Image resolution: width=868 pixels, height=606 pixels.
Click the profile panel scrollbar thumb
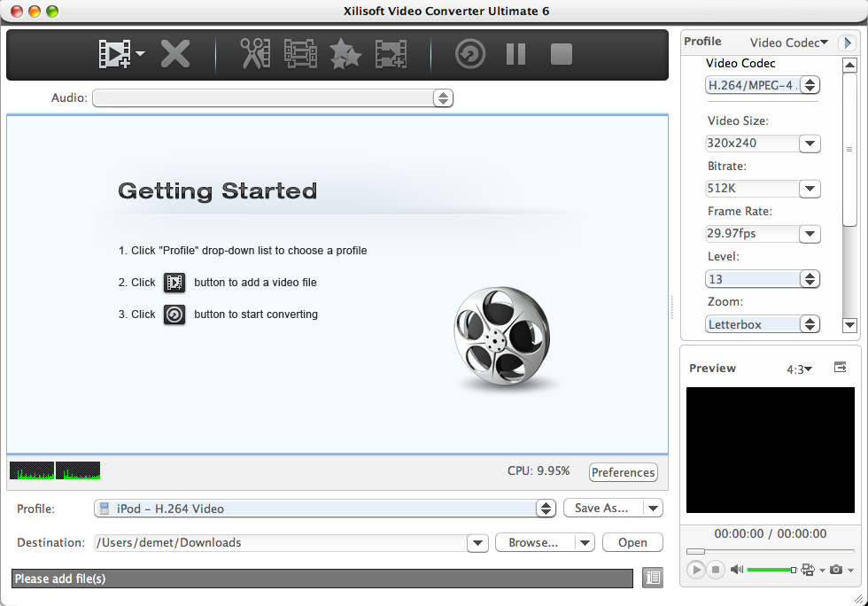849,150
